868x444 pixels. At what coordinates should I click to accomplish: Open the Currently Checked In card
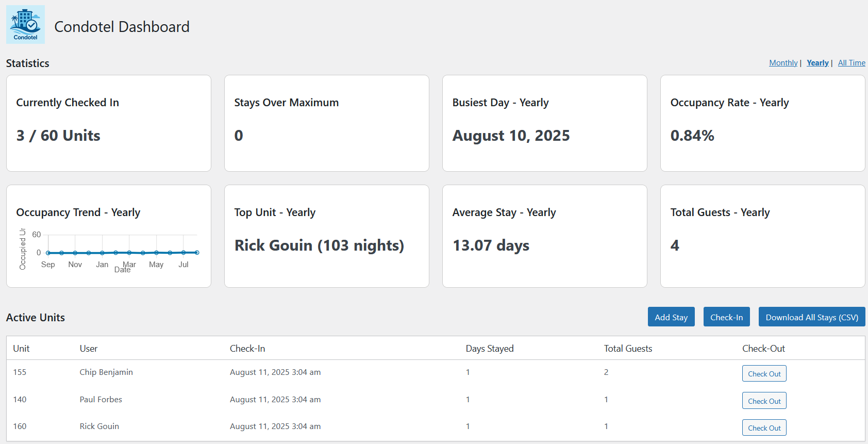(x=109, y=123)
